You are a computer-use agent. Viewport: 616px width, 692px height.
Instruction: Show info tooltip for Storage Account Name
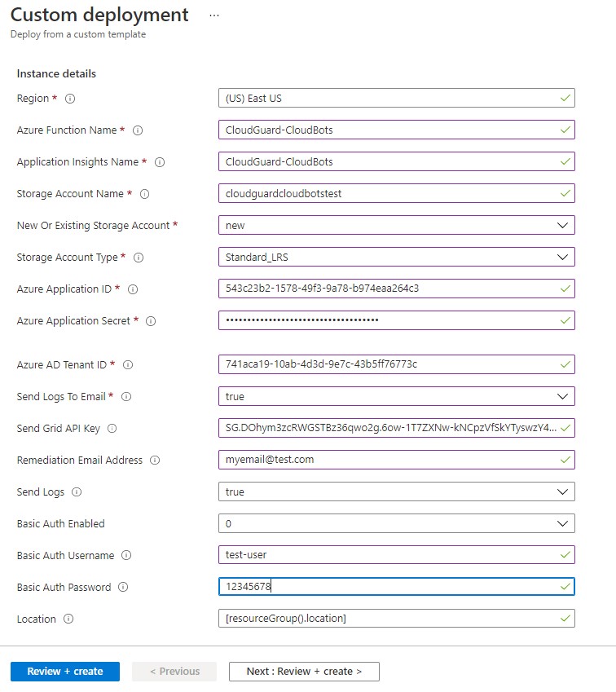(x=145, y=194)
